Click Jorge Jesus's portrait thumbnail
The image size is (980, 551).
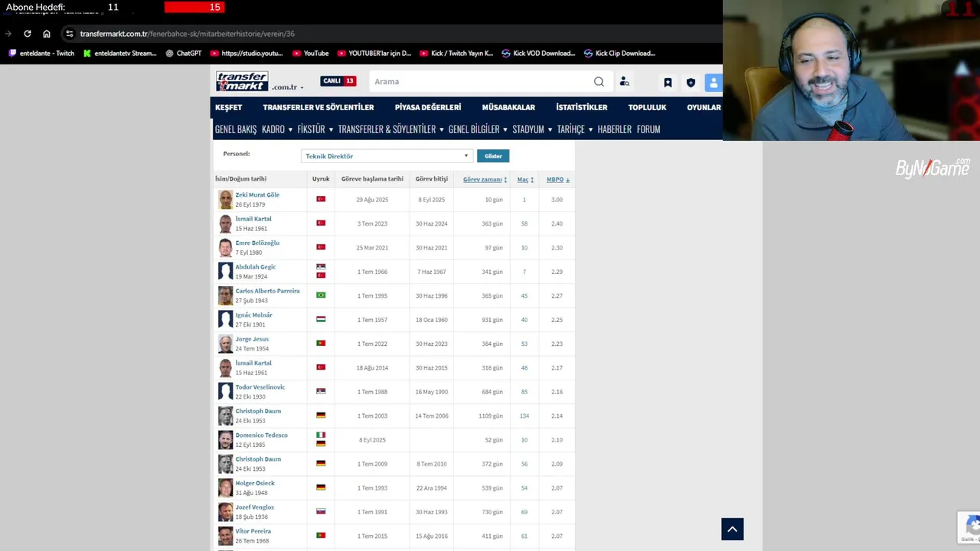click(x=225, y=344)
